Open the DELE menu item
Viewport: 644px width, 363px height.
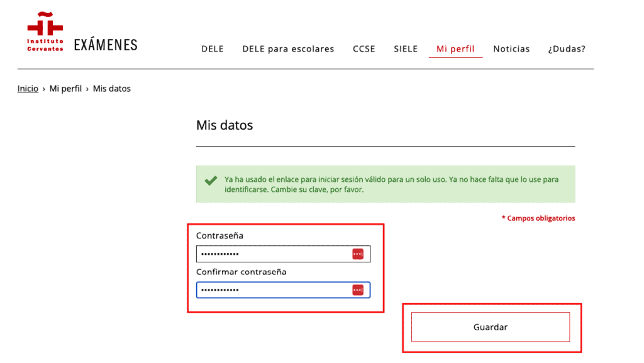pyautogui.click(x=213, y=49)
